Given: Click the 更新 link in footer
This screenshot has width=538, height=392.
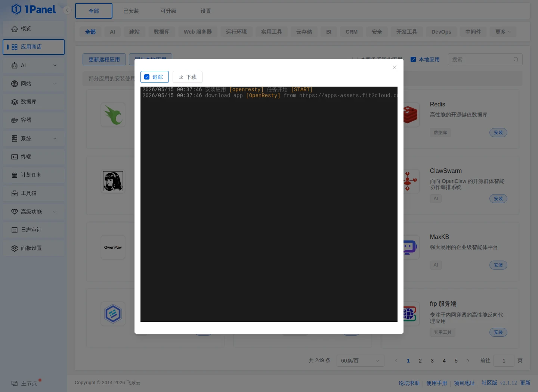Looking at the screenshot, I should [x=525, y=383].
